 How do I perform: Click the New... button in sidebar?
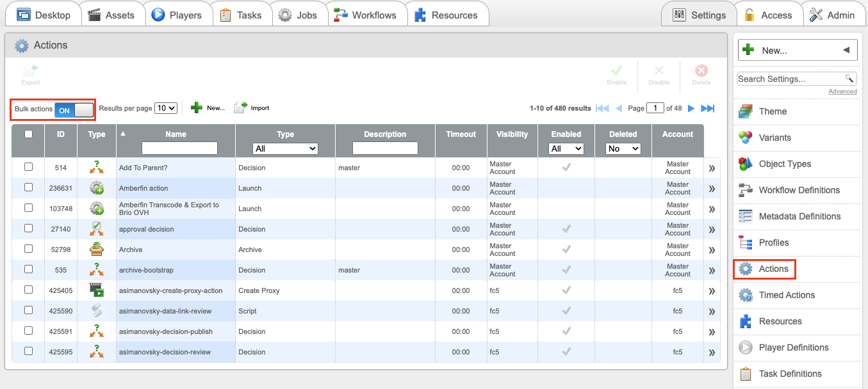click(x=797, y=50)
